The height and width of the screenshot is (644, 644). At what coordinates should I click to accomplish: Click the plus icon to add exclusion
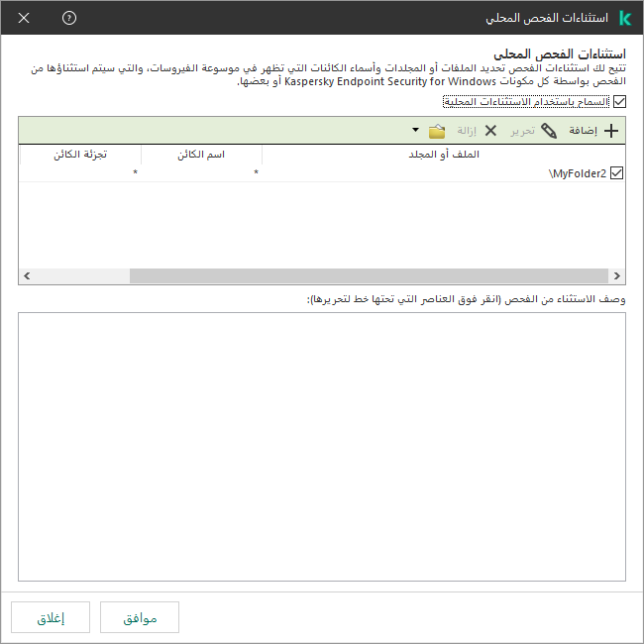tap(611, 131)
